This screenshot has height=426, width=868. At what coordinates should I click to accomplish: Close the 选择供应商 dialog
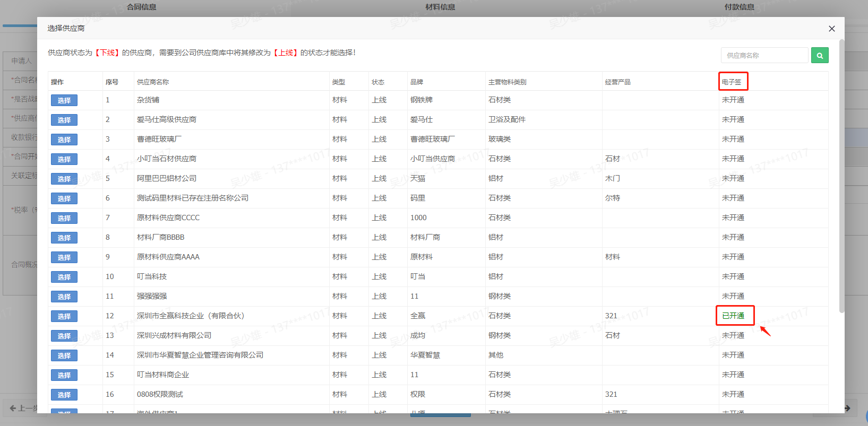click(x=832, y=29)
